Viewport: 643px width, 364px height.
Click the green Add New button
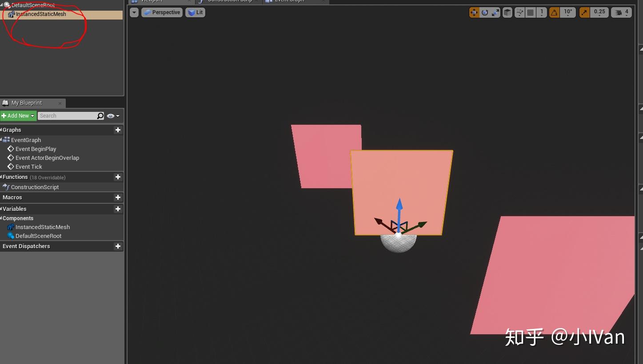point(18,116)
